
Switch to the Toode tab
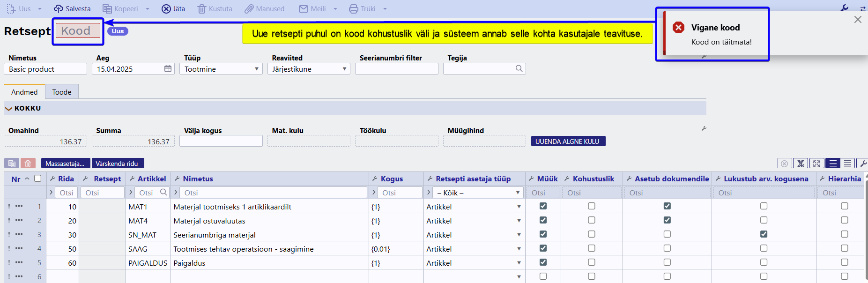coord(62,92)
